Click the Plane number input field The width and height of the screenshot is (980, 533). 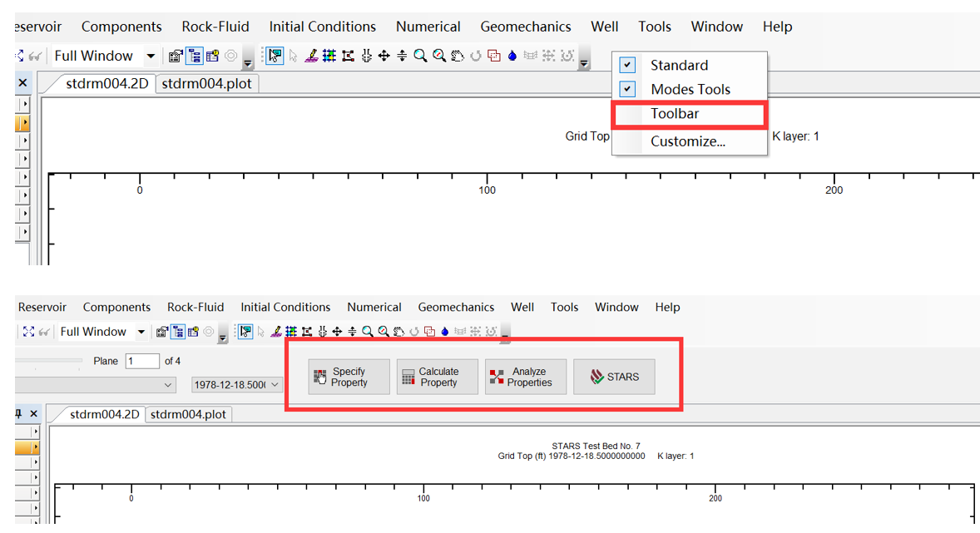142,361
